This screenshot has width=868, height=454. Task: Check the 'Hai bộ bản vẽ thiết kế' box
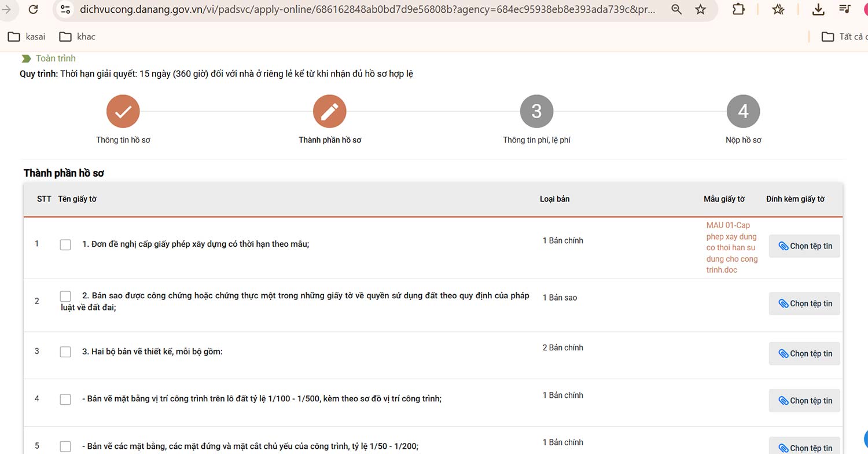65,352
